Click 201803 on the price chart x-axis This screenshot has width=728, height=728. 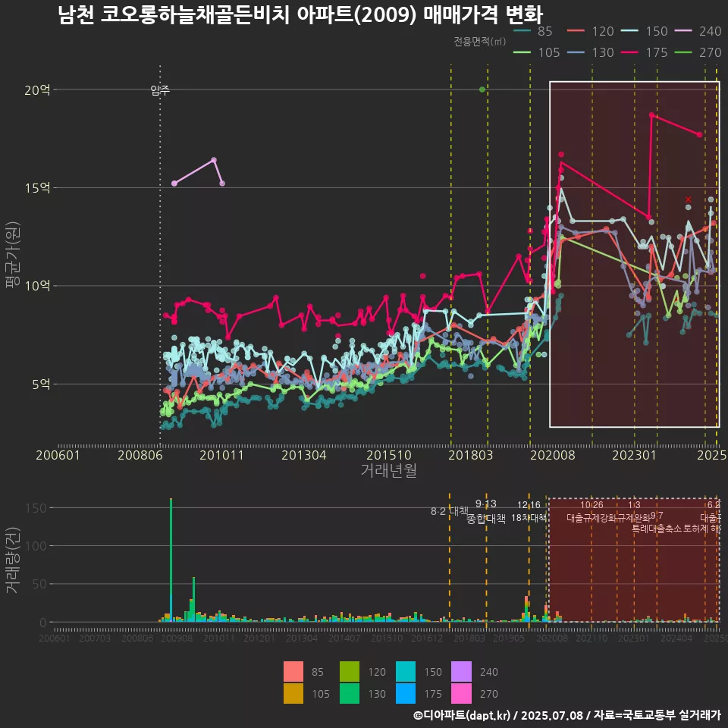[x=471, y=455]
